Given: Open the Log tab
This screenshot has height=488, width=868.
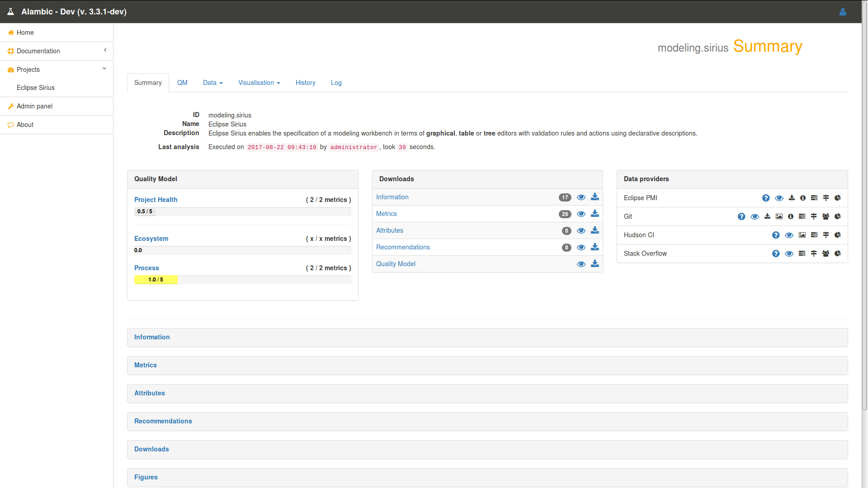Looking at the screenshot, I should (336, 83).
